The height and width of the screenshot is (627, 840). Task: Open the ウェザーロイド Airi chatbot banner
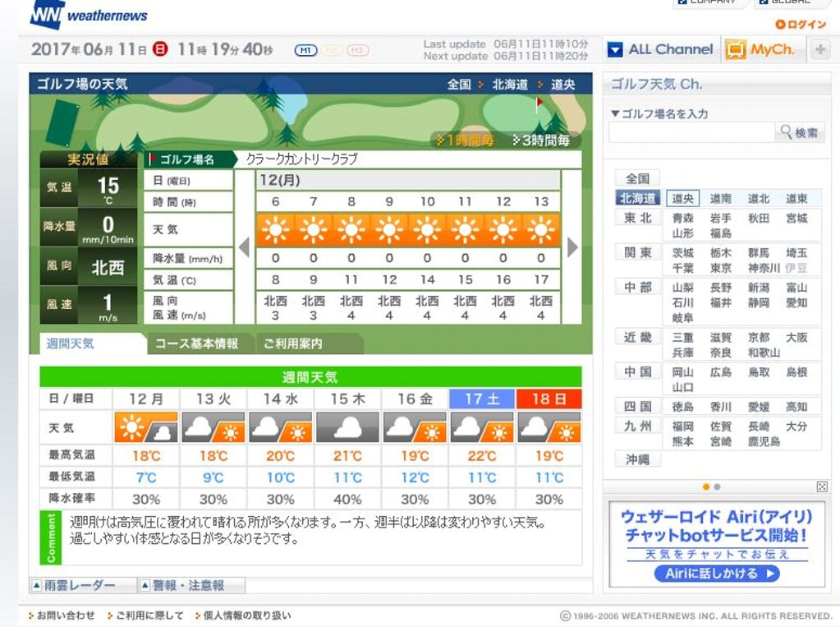click(x=717, y=544)
